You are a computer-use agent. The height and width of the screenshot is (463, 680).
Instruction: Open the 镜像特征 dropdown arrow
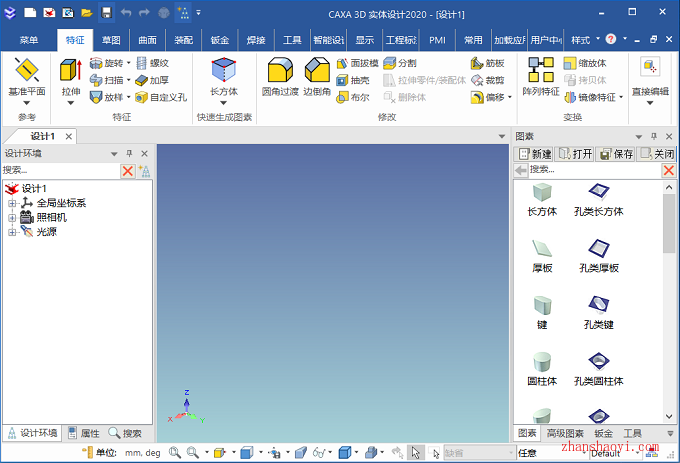[x=621, y=97]
